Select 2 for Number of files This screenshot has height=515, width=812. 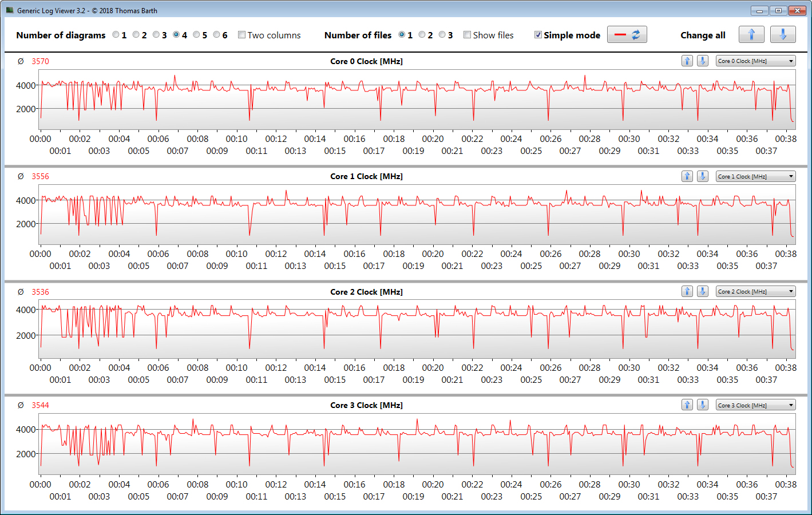tap(422, 35)
